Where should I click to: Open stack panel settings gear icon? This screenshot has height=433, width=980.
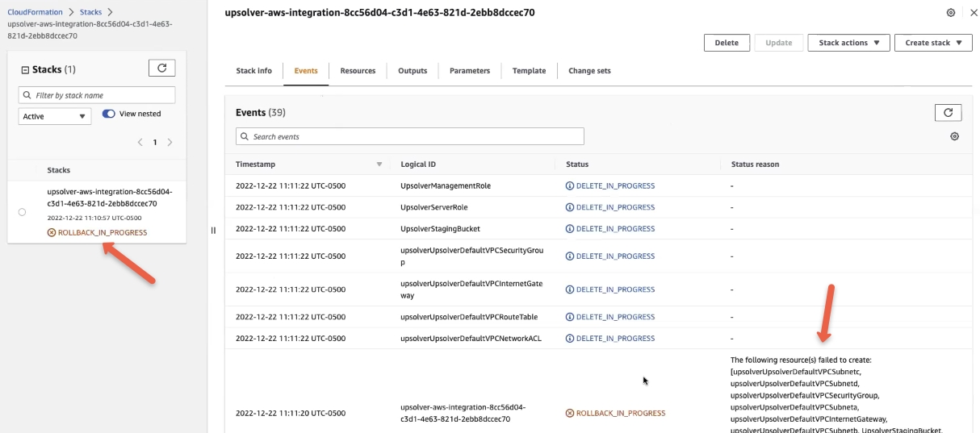(951, 13)
